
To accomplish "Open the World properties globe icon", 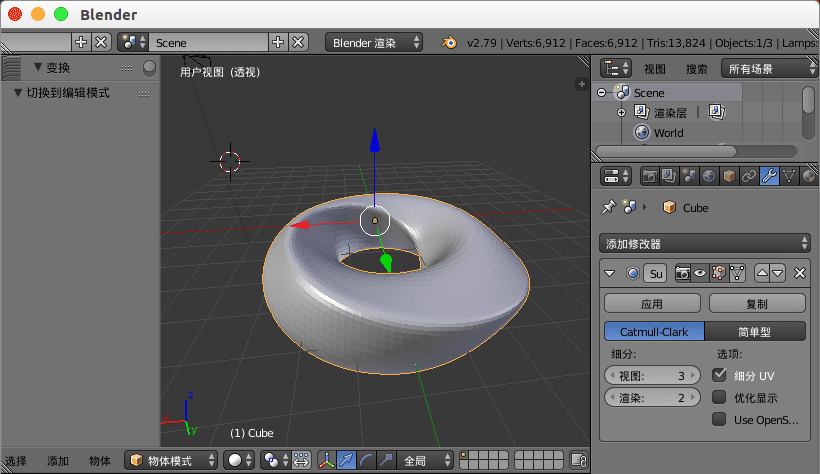I will [x=709, y=177].
